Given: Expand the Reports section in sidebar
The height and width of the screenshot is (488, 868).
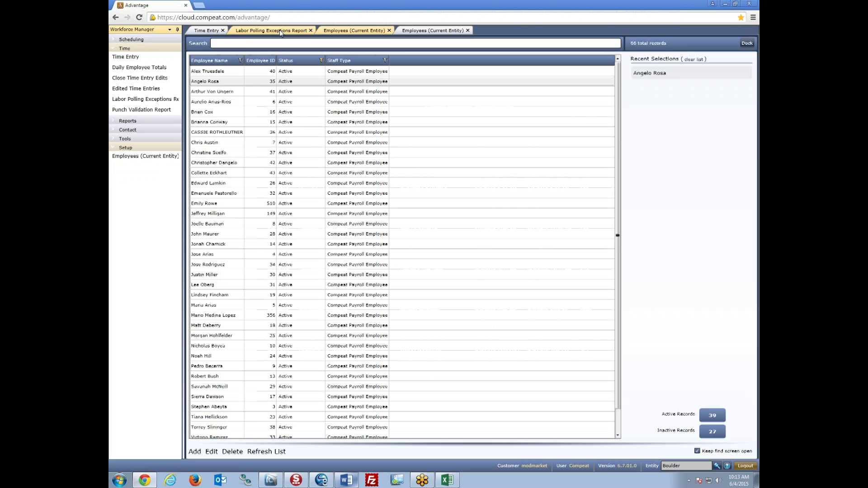Looking at the screenshot, I should coord(127,121).
